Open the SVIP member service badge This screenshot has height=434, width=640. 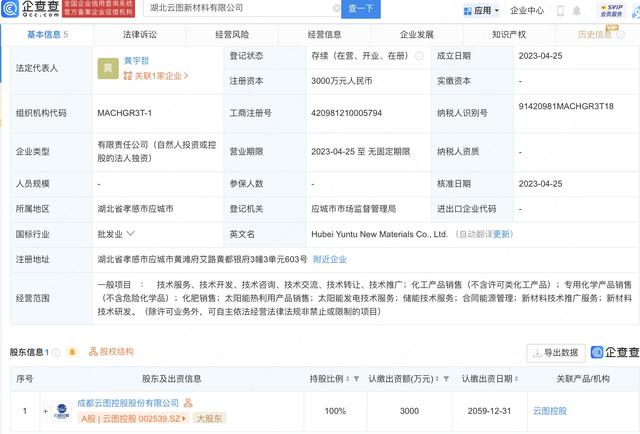click(x=611, y=10)
